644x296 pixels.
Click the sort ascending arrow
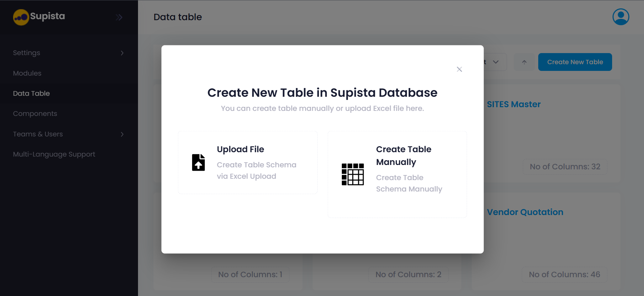point(523,62)
